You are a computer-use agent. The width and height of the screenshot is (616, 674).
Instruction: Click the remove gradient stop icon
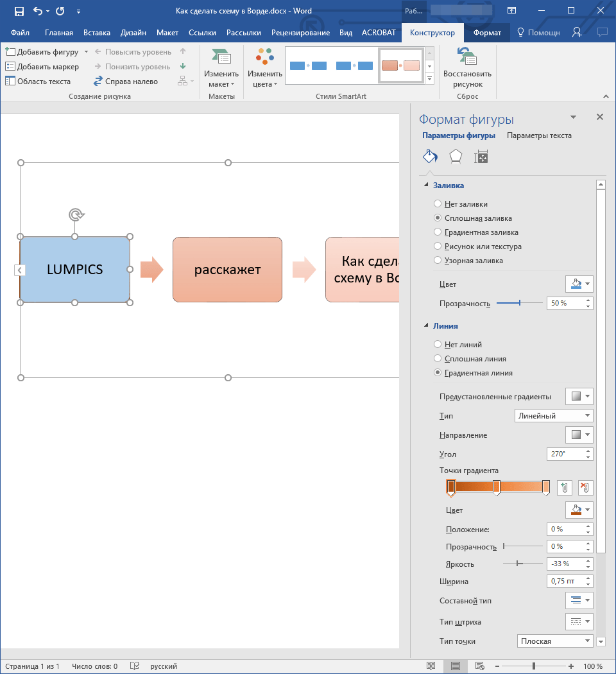[x=585, y=488]
